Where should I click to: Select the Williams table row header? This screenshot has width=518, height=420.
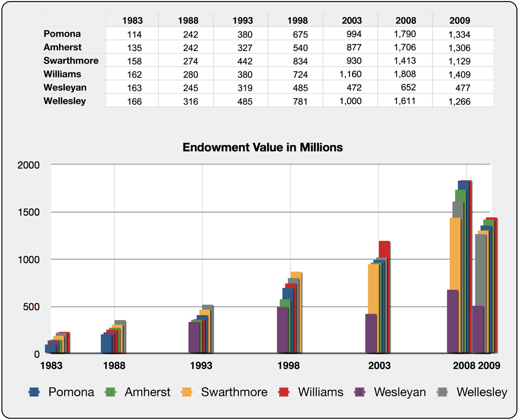[x=74, y=74]
